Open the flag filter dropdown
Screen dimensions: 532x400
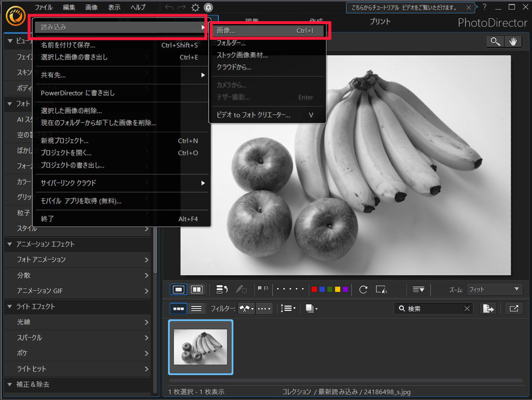tap(246, 309)
